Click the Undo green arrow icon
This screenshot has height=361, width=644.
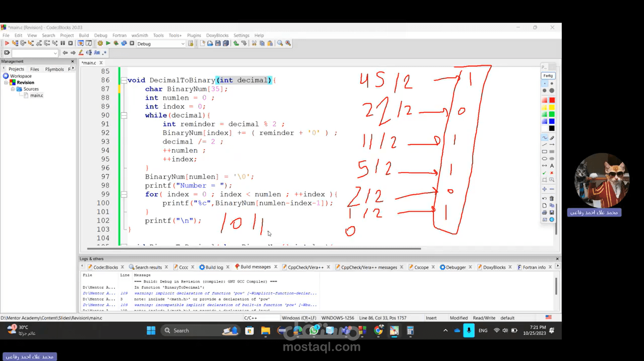pos(236,44)
